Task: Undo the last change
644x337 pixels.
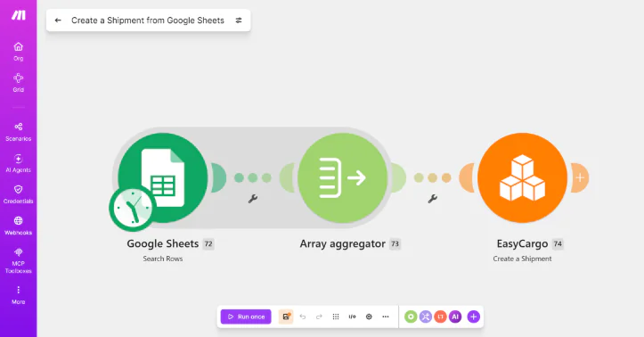Action: click(x=303, y=316)
